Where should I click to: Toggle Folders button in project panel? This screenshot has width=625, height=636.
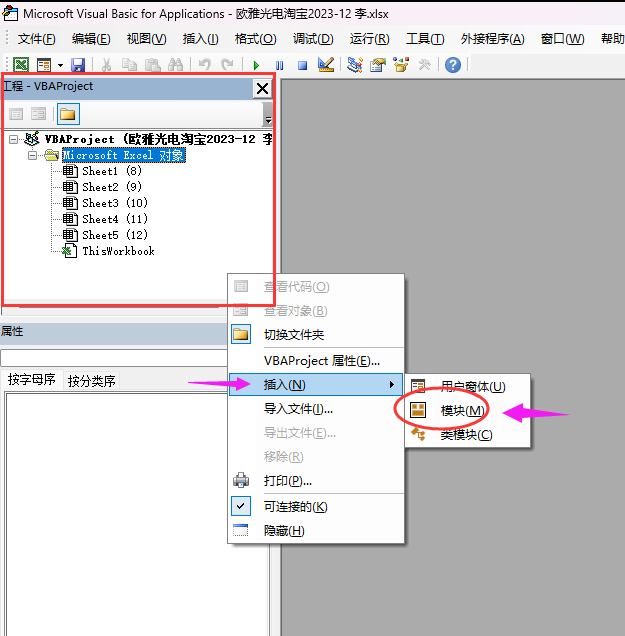click(68, 114)
